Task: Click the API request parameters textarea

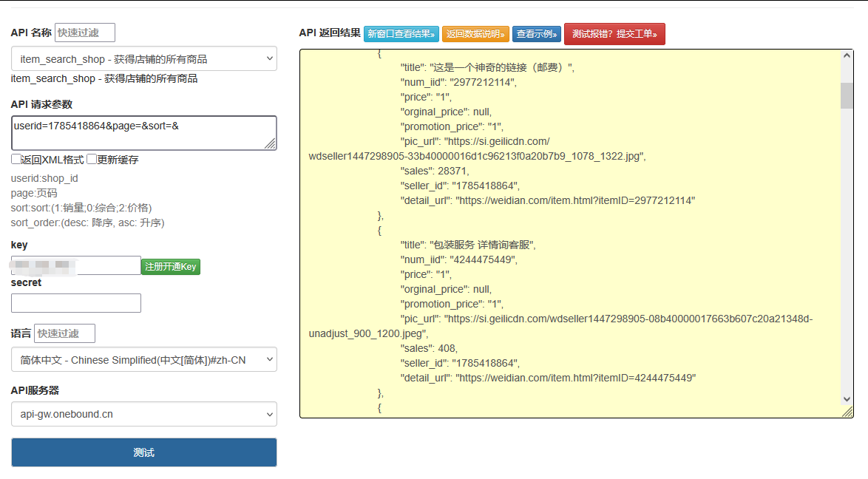Action: (144, 133)
